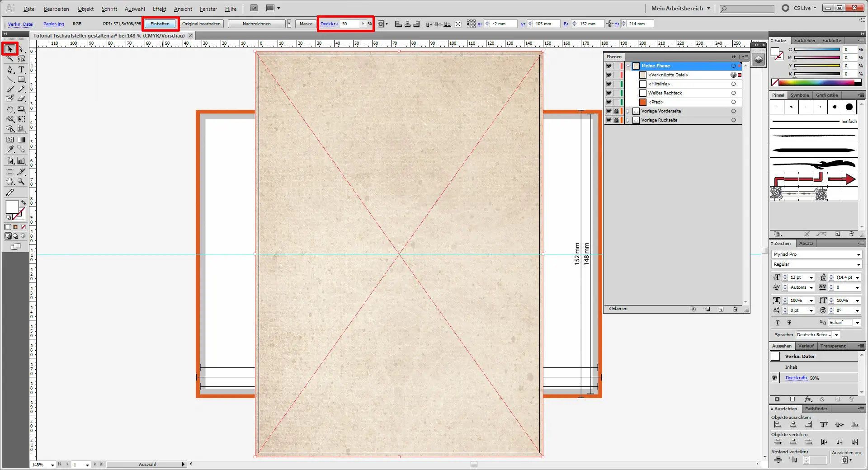Collapse the Meine Ebene layer

point(628,66)
